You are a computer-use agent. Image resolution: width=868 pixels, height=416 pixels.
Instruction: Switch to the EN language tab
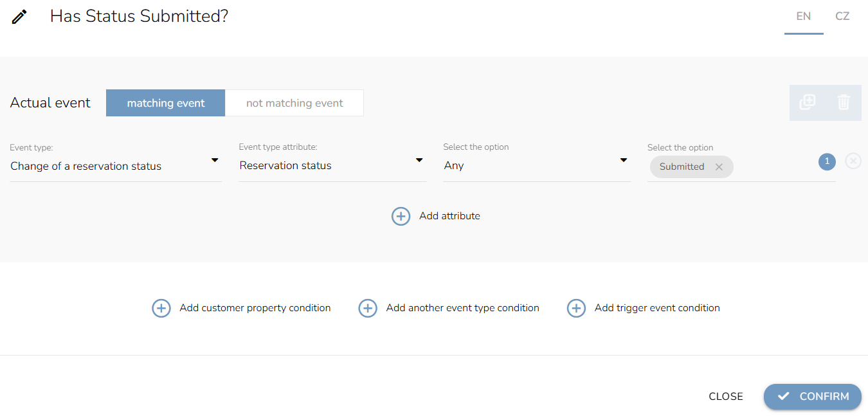point(804,17)
